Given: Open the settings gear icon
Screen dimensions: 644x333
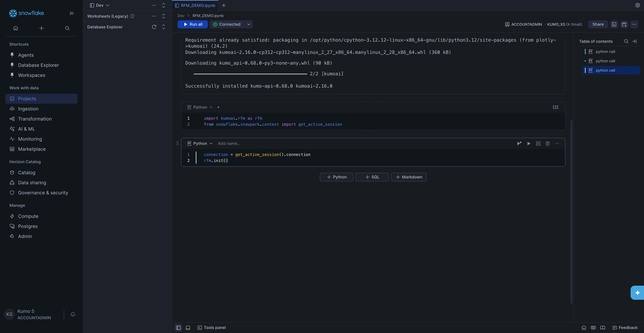Looking at the screenshot, I should [637, 5].
